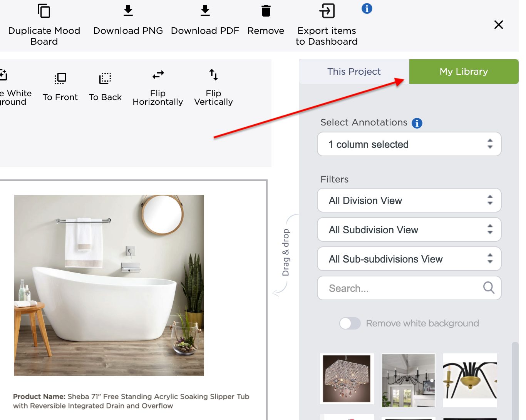Expand the All Subdivision View filter
Image resolution: width=526 pixels, height=420 pixels.
(409, 229)
